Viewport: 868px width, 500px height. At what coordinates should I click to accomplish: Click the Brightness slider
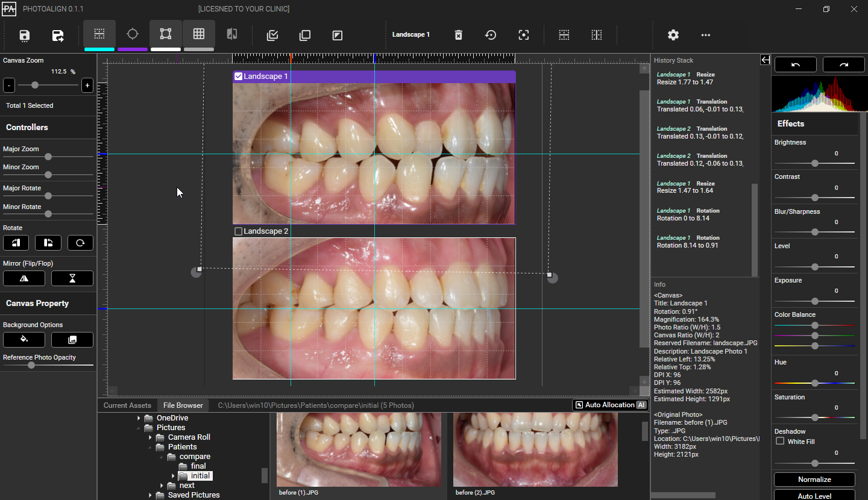[x=814, y=163]
